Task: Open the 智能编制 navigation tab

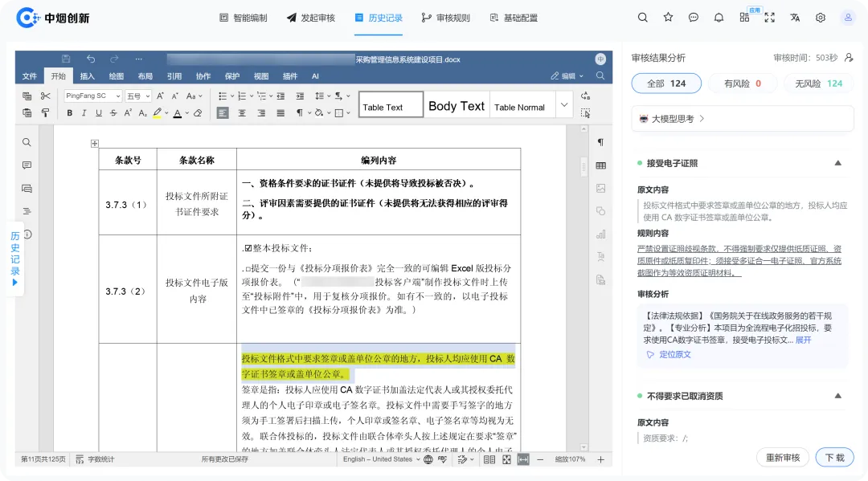Action: 243,18
